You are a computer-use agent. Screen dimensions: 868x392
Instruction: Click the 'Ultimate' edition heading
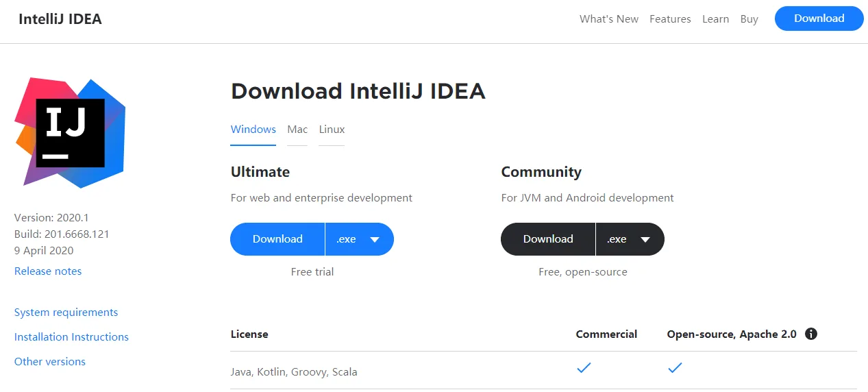tap(260, 172)
